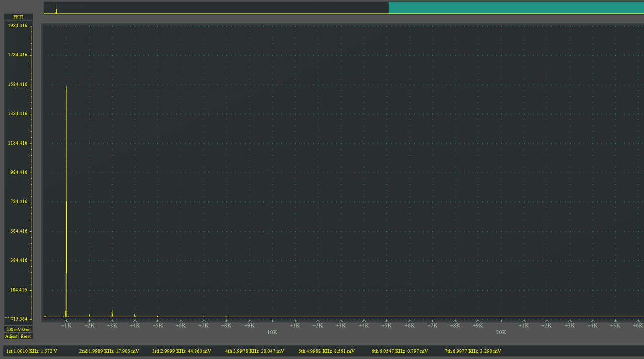Select the 2nd harmonic readout 17.905 mV
The height and width of the screenshot is (359, 644).
point(109,351)
